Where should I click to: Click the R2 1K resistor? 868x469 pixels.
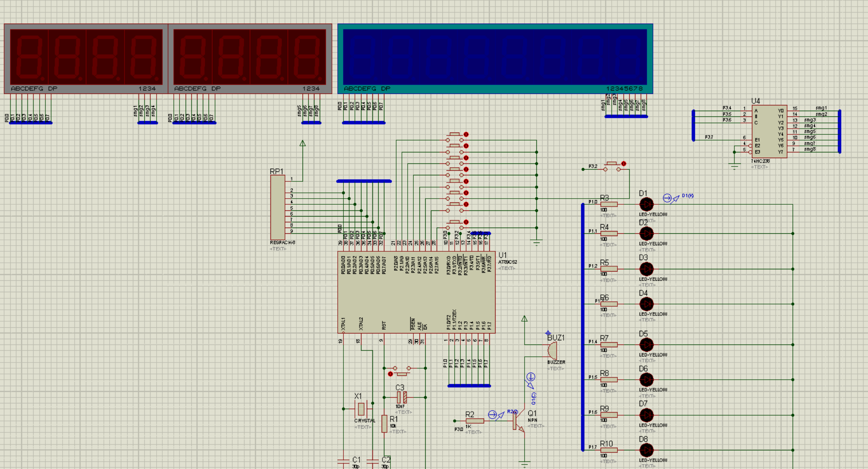pyautogui.click(x=475, y=421)
